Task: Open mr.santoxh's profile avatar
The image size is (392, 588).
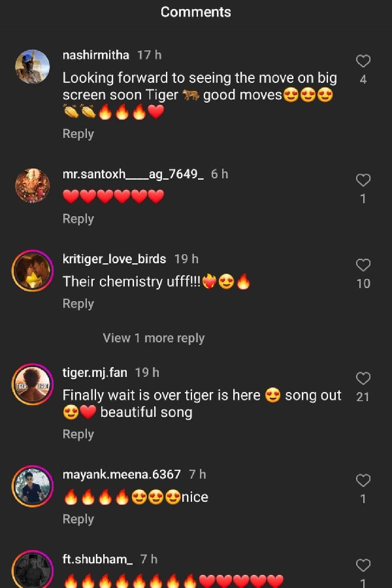Action: (32, 186)
